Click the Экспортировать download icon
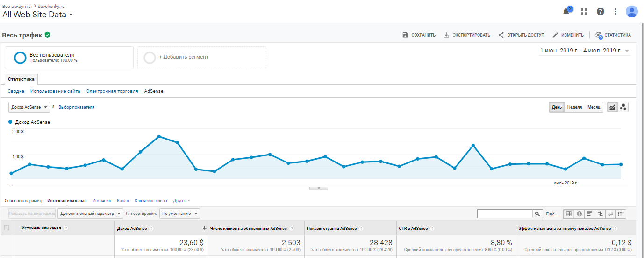Screen dimensions: 644x258 [446, 35]
